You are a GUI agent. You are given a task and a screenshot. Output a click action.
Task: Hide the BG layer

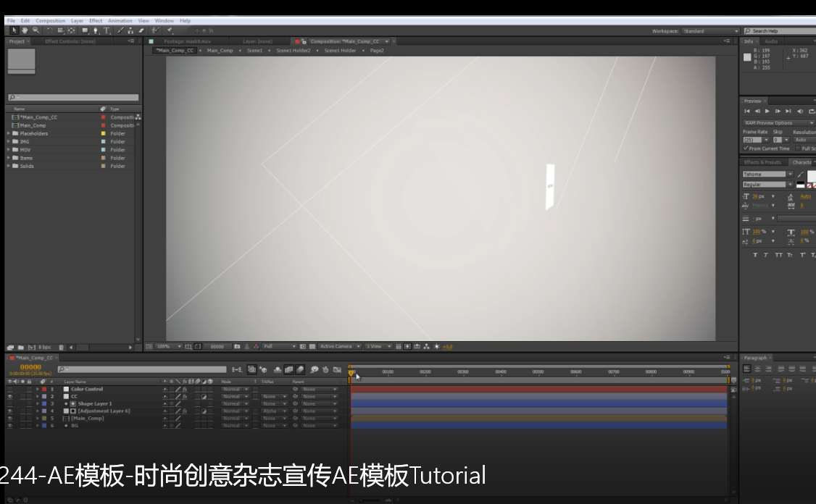pos(10,426)
